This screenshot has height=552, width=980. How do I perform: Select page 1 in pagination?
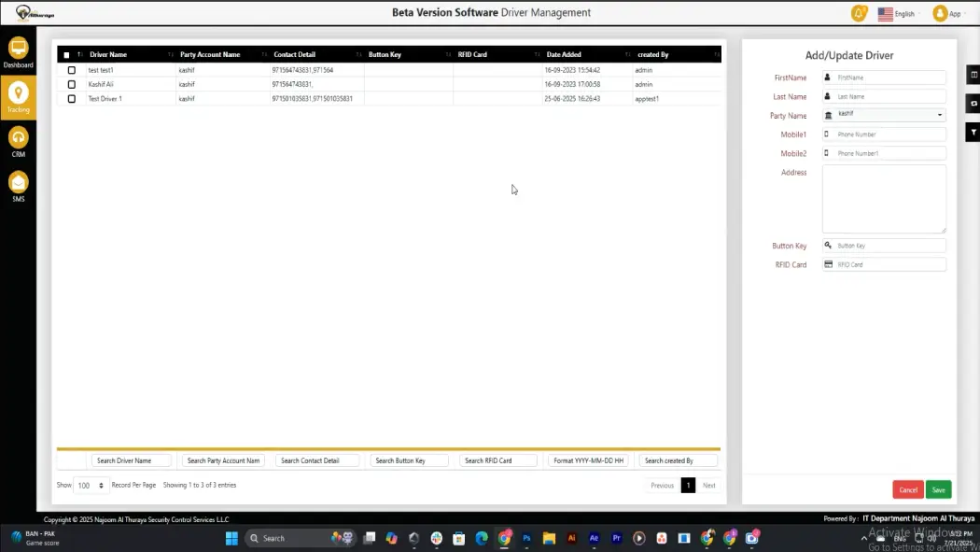[688, 486]
